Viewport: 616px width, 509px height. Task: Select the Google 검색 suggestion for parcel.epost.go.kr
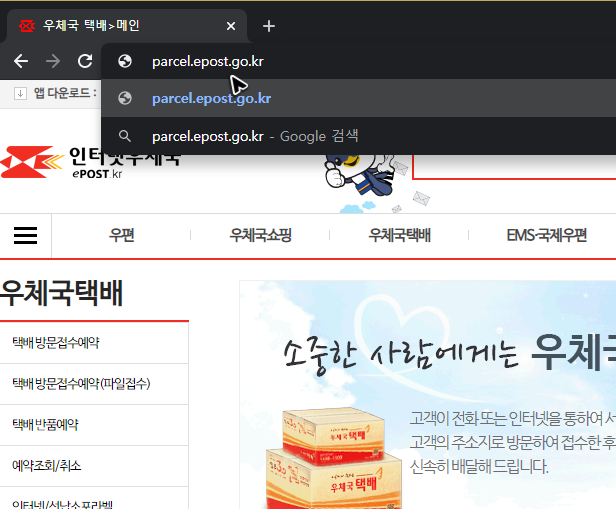point(358,136)
